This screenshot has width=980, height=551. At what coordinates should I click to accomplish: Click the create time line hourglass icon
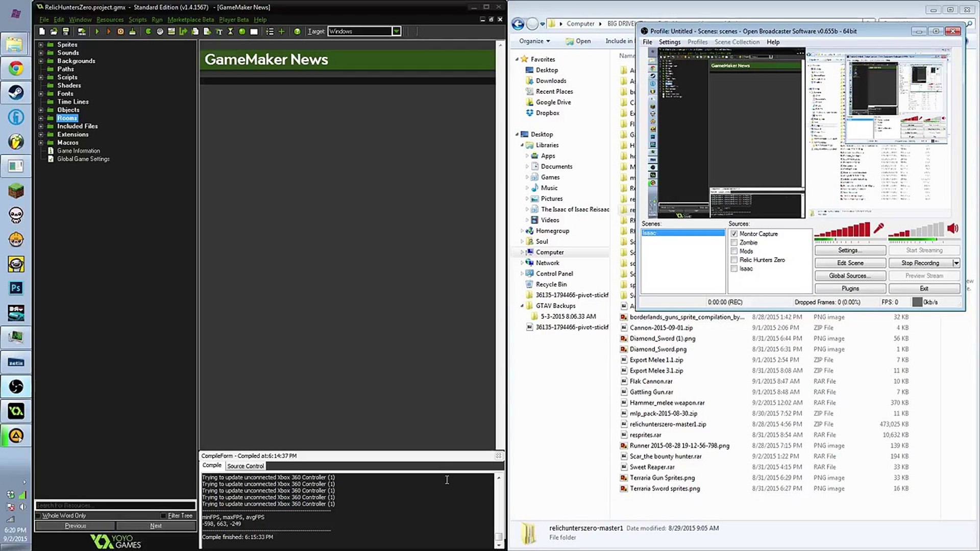(230, 32)
